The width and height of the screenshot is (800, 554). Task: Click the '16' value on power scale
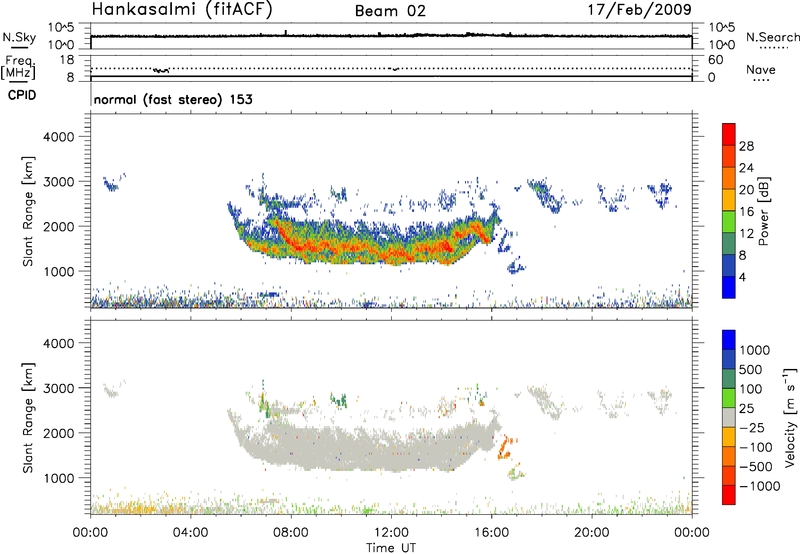coord(746,212)
